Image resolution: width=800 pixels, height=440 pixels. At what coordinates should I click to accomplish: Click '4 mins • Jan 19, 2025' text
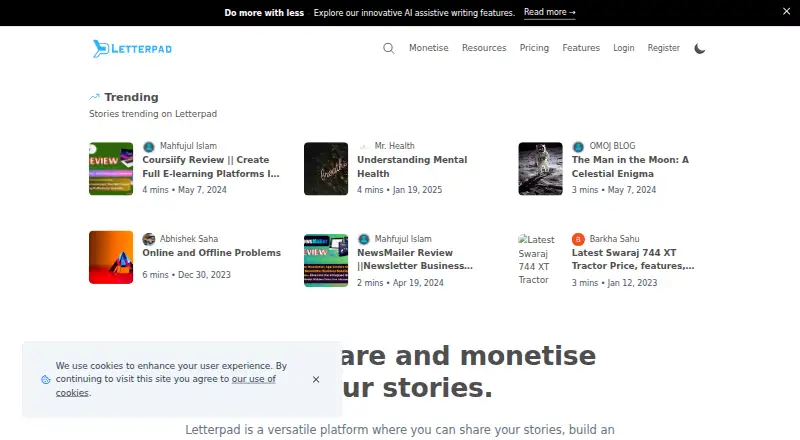click(399, 190)
